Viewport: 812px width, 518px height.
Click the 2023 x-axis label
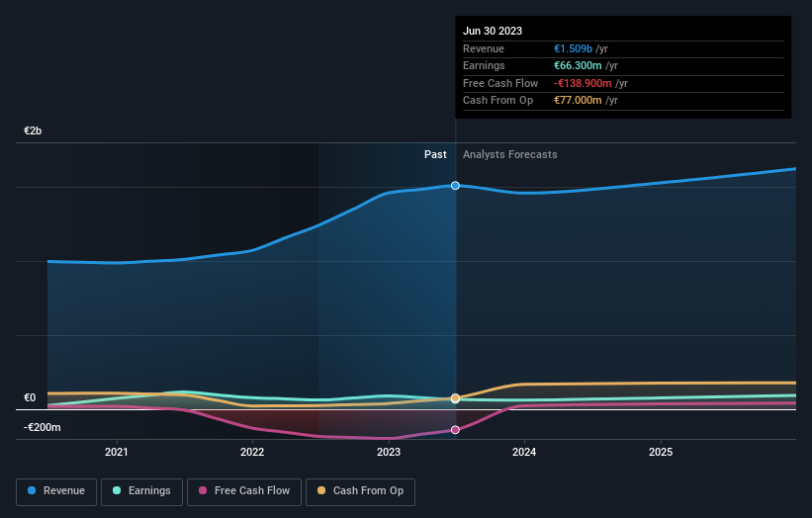pyautogui.click(x=389, y=452)
